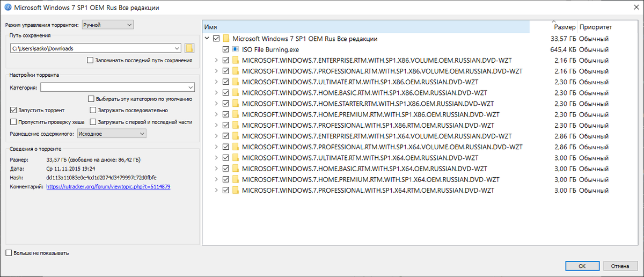Click folder icon of HOME.STARTER X86 row
Viewport: 644px width, 277px height.
pyautogui.click(x=236, y=103)
